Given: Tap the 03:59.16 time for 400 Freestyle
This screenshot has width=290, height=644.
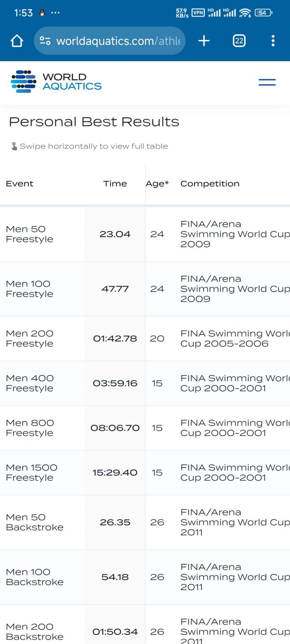Looking at the screenshot, I should pos(115,383).
